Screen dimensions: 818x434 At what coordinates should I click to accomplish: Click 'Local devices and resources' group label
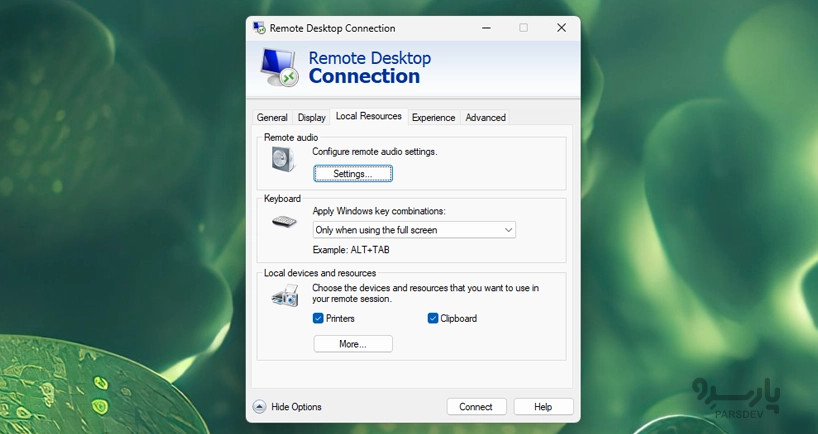[x=320, y=273]
